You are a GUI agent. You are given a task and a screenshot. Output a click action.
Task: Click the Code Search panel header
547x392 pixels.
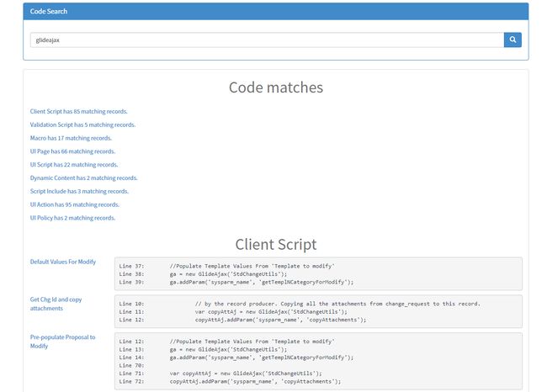point(275,11)
